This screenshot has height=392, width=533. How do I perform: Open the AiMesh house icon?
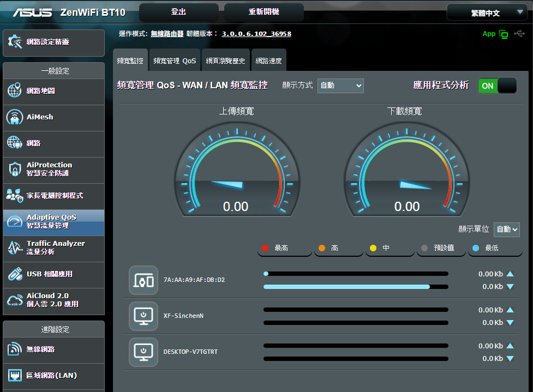[x=15, y=117]
